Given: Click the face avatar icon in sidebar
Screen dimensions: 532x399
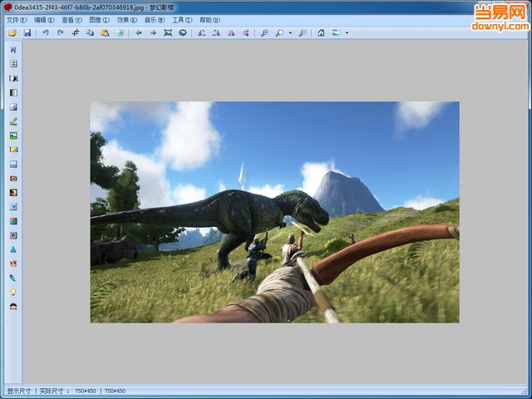Looking at the screenshot, I should tap(13, 307).
